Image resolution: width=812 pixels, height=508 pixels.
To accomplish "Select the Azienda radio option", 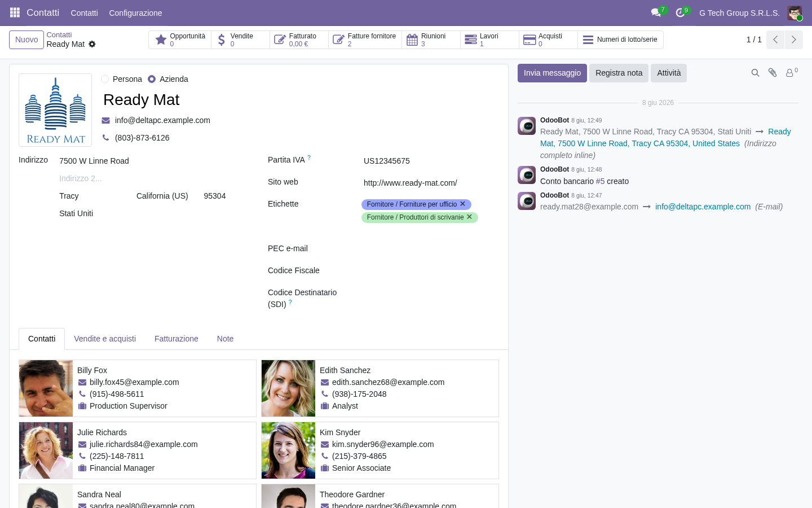I will tap(152, 79).
